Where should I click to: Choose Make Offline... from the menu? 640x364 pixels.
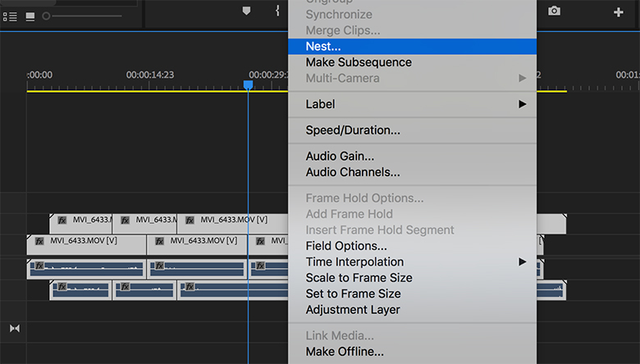click(412, 352)
